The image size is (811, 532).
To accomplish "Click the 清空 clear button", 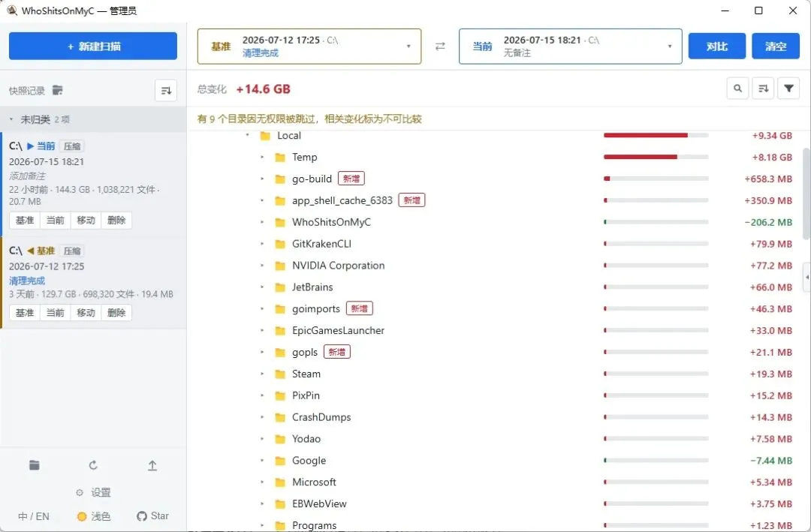I will click(775, 46).
